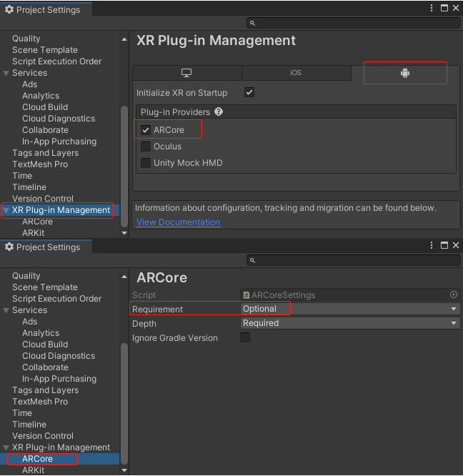Maximize the lower Project Settings window
This screenshot has width=463, height=476.
[x=444, y=245]
